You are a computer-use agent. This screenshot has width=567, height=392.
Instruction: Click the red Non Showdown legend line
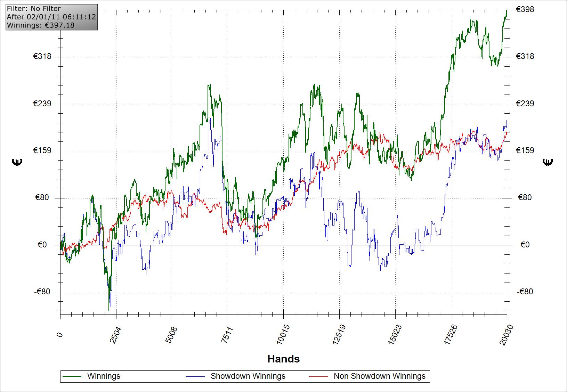(318, 376)
